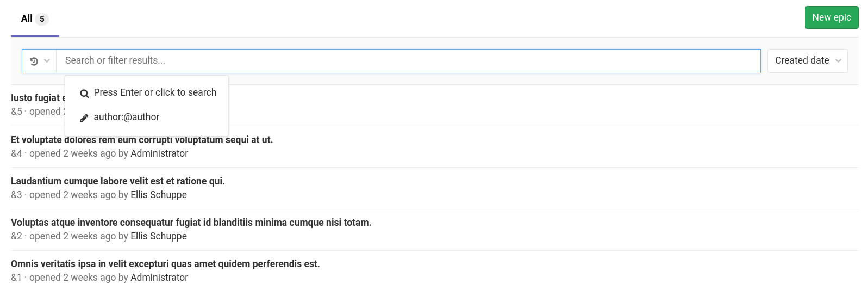This screenshot has height=296, width=868.
Task: Select the author:@author filter suggestion
Action: coord(127,118)
